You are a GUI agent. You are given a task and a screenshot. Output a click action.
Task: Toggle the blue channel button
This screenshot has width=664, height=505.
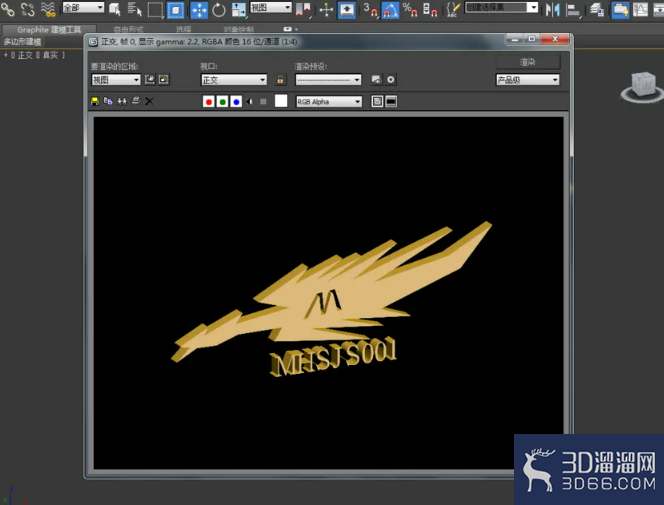click(x=236, y=102)
